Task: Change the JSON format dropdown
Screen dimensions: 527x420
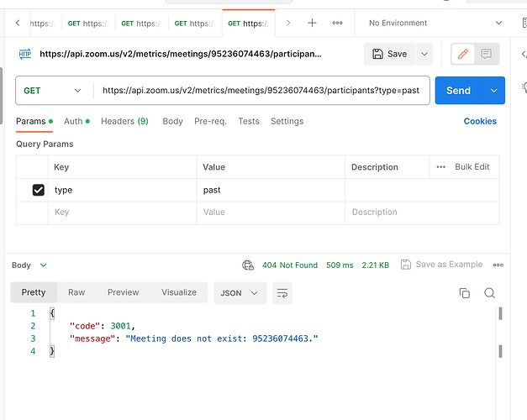Action: (240, 293)
